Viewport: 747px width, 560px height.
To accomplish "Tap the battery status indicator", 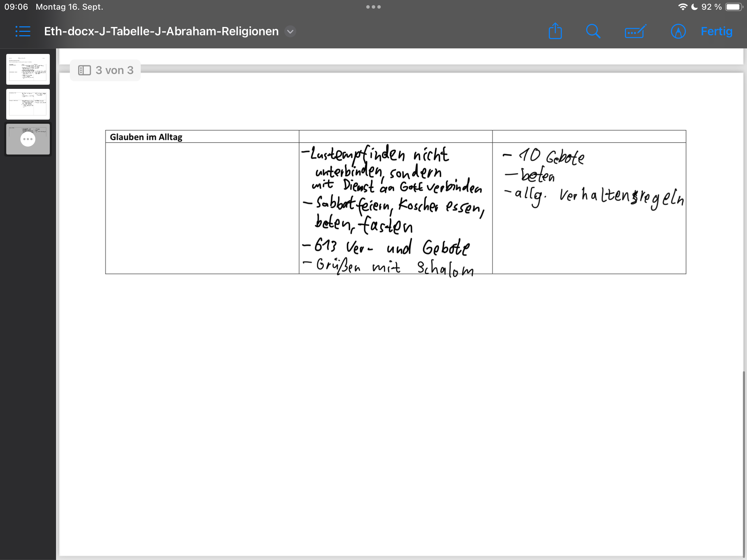I will (x=734, y=7).
